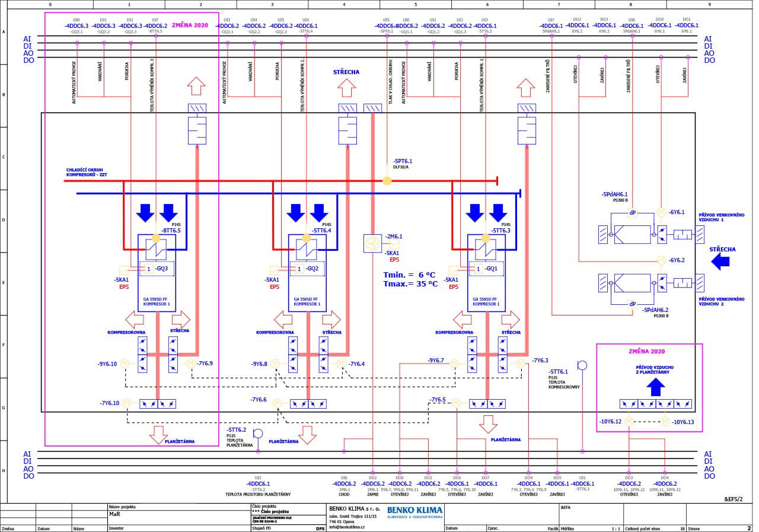Select the yellow pressure sensor node -5PT6.1
Viewport: 759px width, 532px height.
coord(387,180)
